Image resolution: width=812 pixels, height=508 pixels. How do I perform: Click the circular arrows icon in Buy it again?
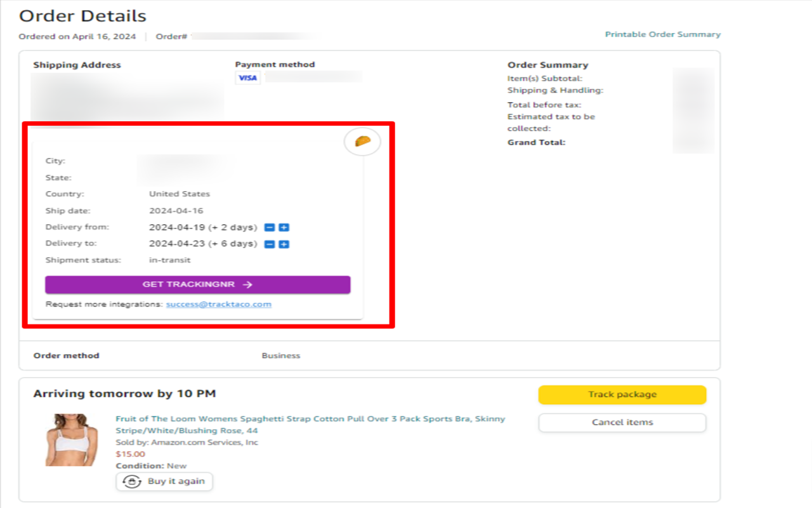click(131, 481)
